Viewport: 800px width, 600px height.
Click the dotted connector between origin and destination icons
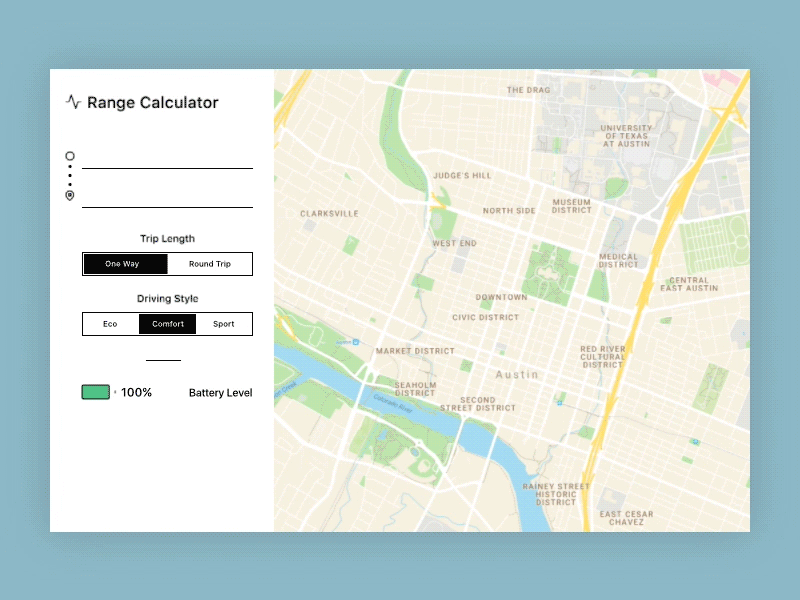coord(69,175)
